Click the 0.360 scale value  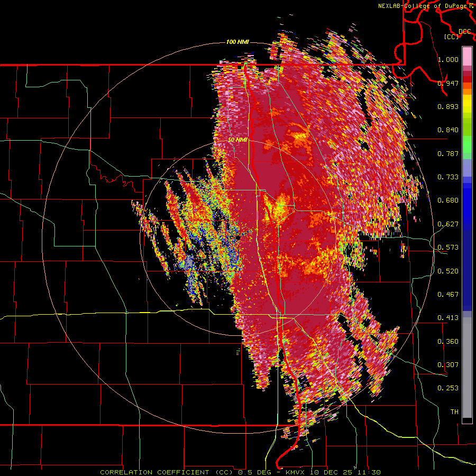448,342
